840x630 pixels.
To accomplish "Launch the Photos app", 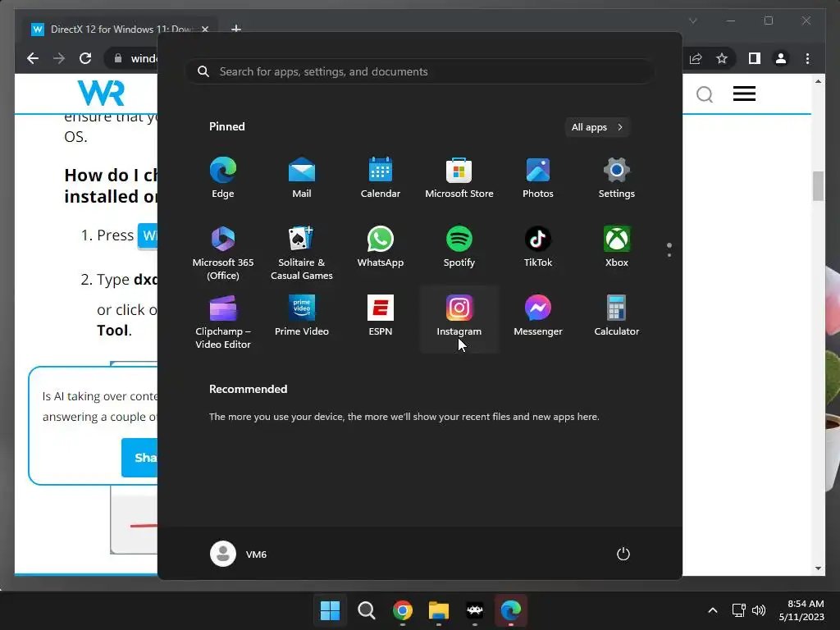I will (538, 178).
